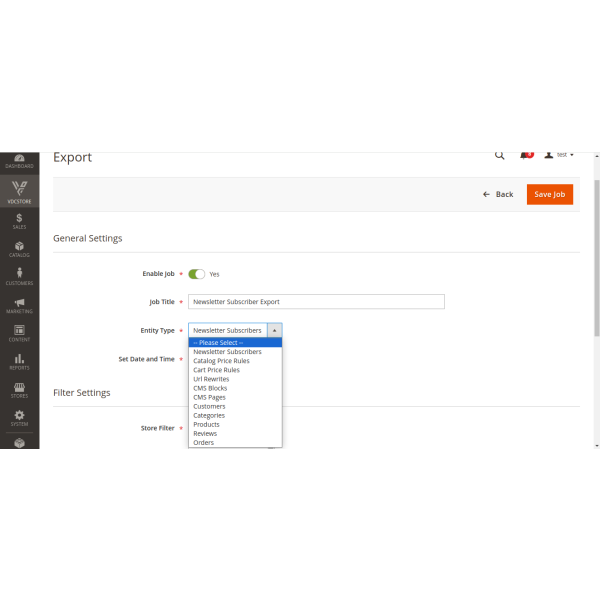Open the Customers sidebar icon

pyautogui.click(x=19, y=276)
